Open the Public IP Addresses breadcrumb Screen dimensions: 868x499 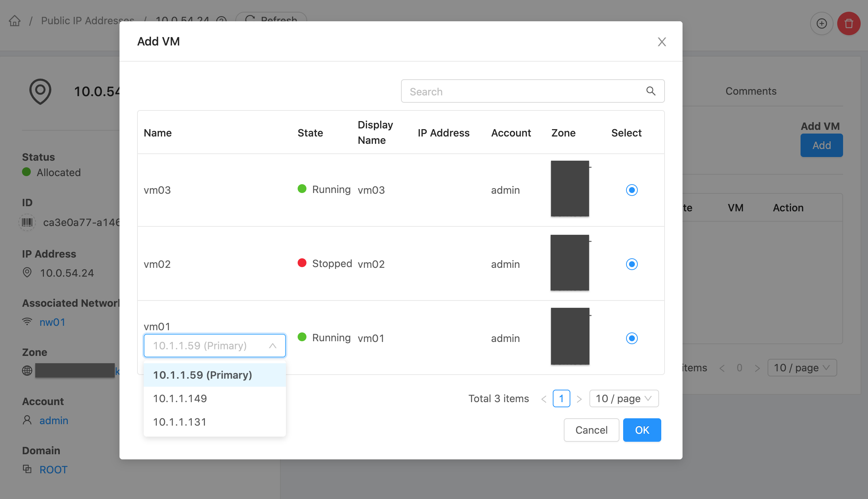87,21
